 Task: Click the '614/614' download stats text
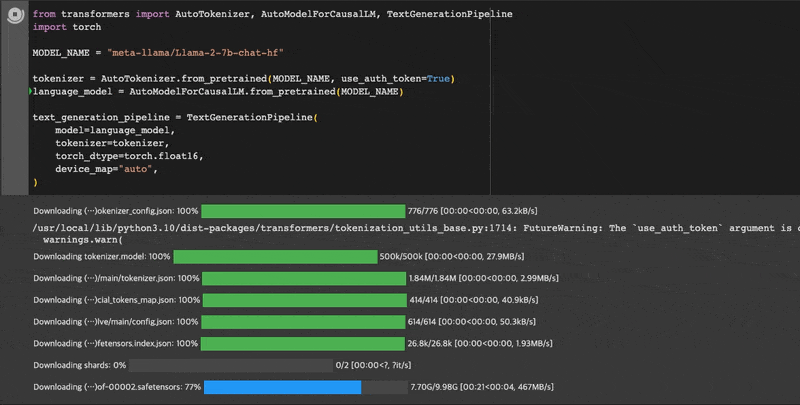point(471,322)
